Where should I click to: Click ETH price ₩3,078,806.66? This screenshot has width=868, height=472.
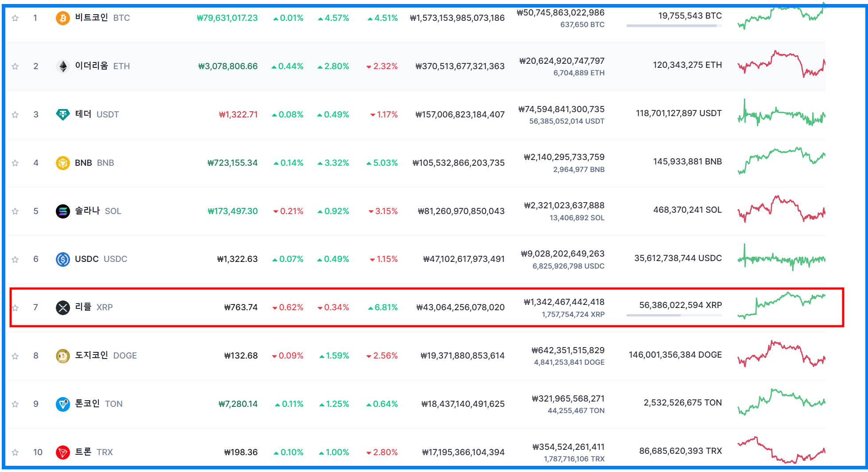click(228, 66)
